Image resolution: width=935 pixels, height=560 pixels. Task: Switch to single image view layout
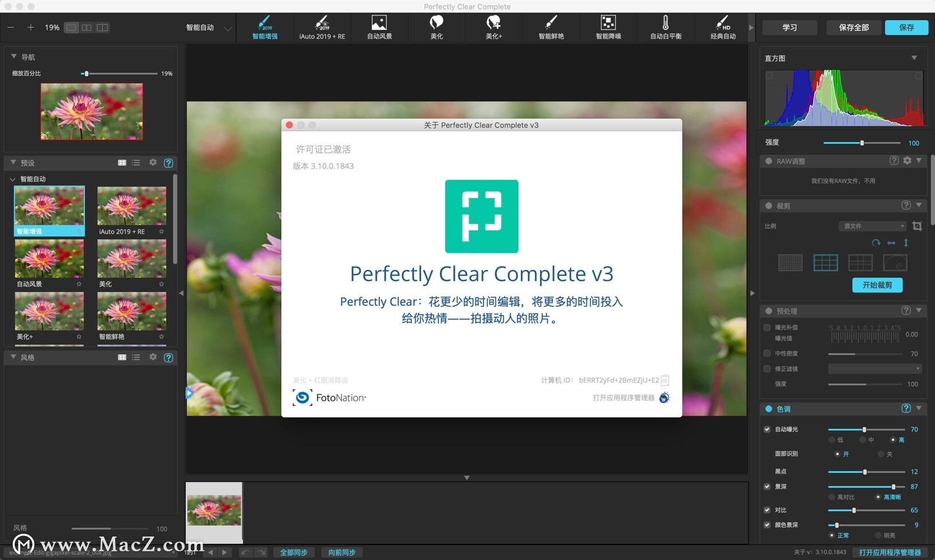[71, 27]
